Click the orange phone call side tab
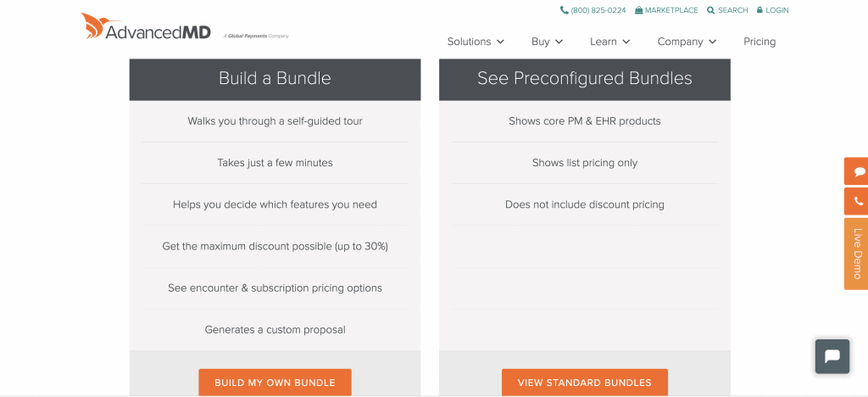The width and height of the screenshot is (868, 397). pos(858,202)
